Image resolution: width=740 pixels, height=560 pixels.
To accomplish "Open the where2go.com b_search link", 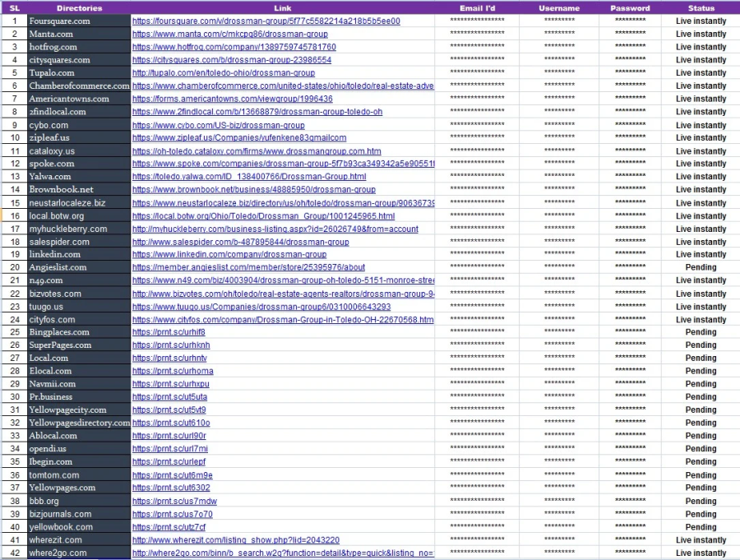I will (283, 553).
